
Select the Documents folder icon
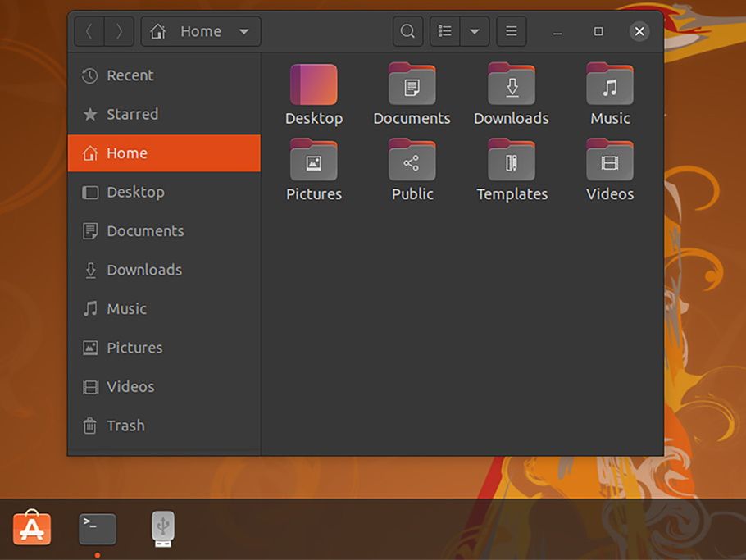412,85
